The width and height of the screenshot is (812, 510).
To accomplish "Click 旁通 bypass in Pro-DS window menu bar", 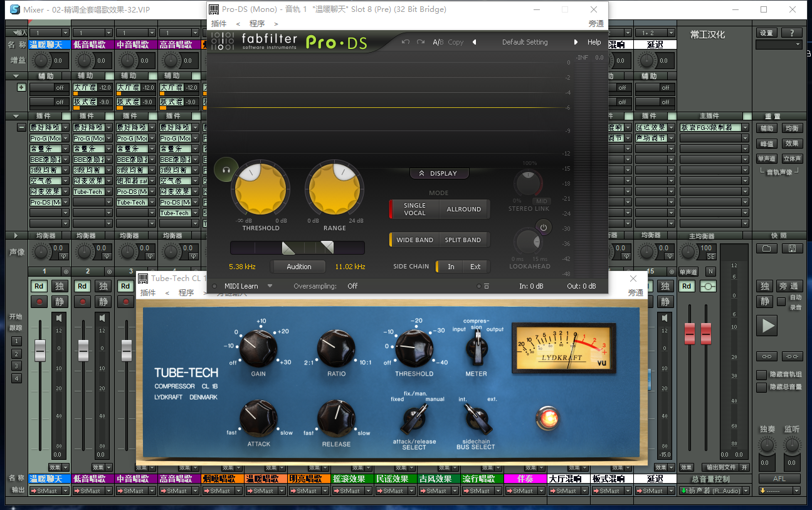I will (596, 23).
